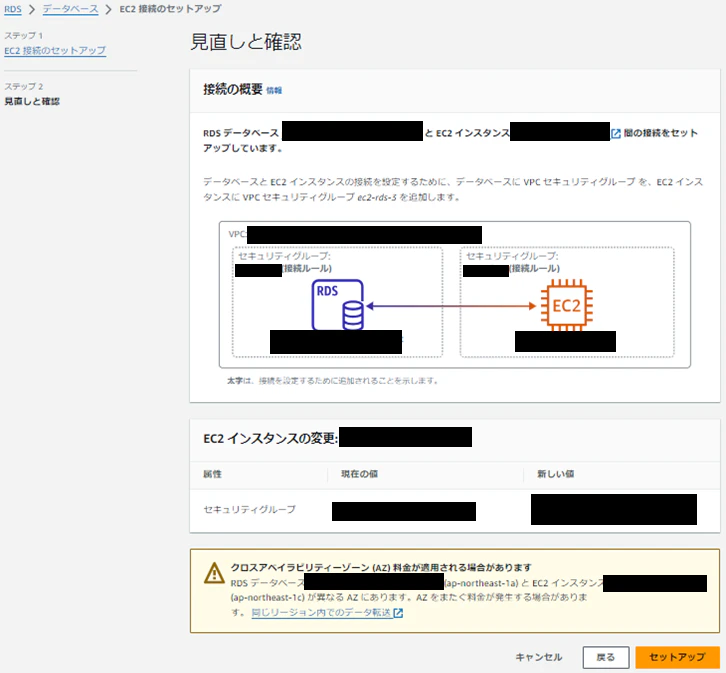
Task: Select the EC2 接続のセットアップ breadcrumb text
Action: pos(170,9)
